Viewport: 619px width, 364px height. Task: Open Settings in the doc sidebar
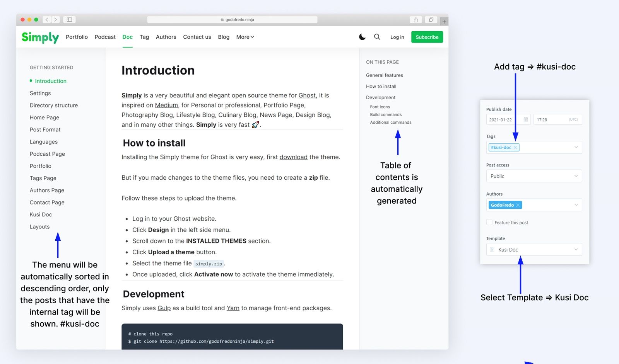(40, 94)
